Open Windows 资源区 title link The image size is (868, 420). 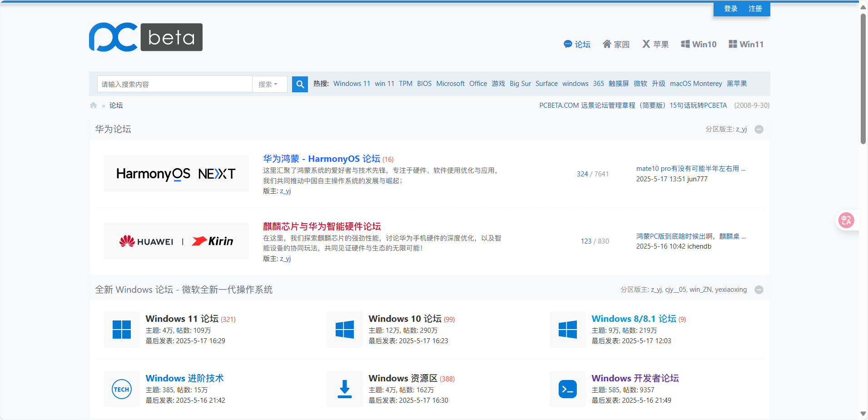(x=403, y=378)
